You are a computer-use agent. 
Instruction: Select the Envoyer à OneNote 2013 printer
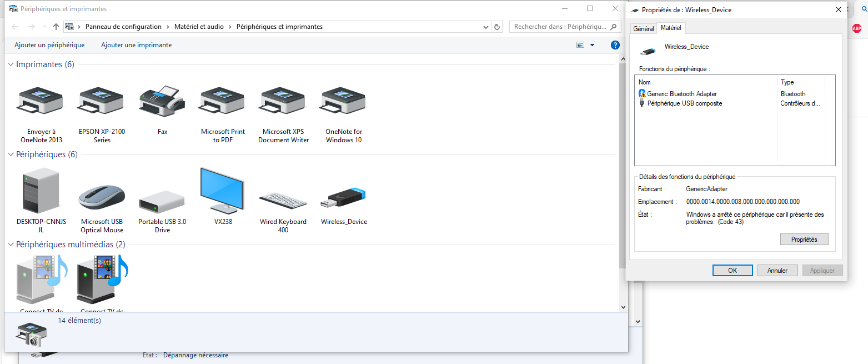(41, 101)
